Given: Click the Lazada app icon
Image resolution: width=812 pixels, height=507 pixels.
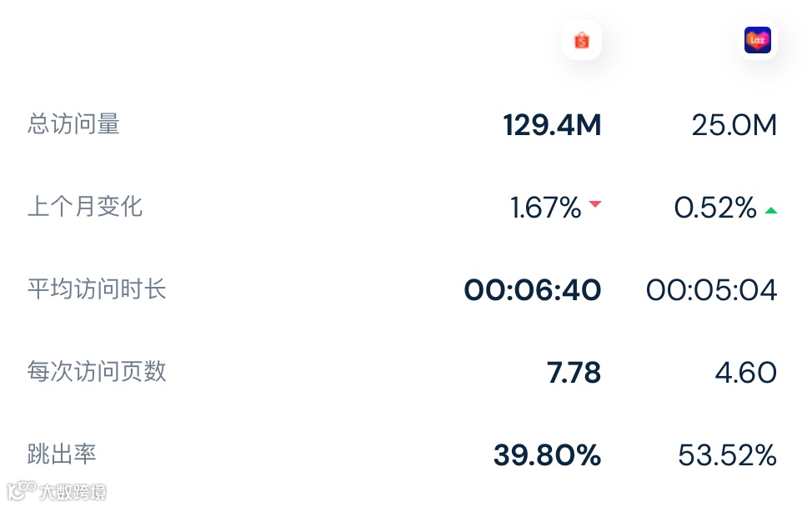Looking at the screenshot, I should [757, 40].
